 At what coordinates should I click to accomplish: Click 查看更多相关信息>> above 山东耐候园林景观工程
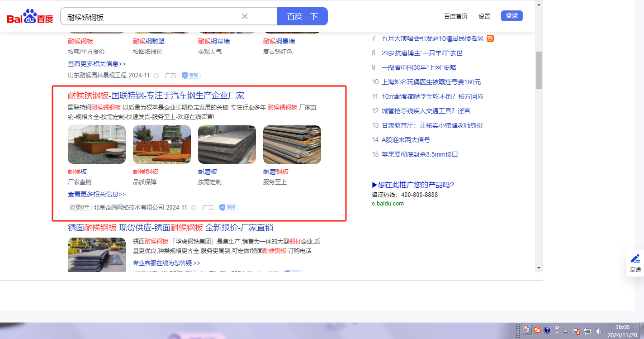click(x=97, y=64)
